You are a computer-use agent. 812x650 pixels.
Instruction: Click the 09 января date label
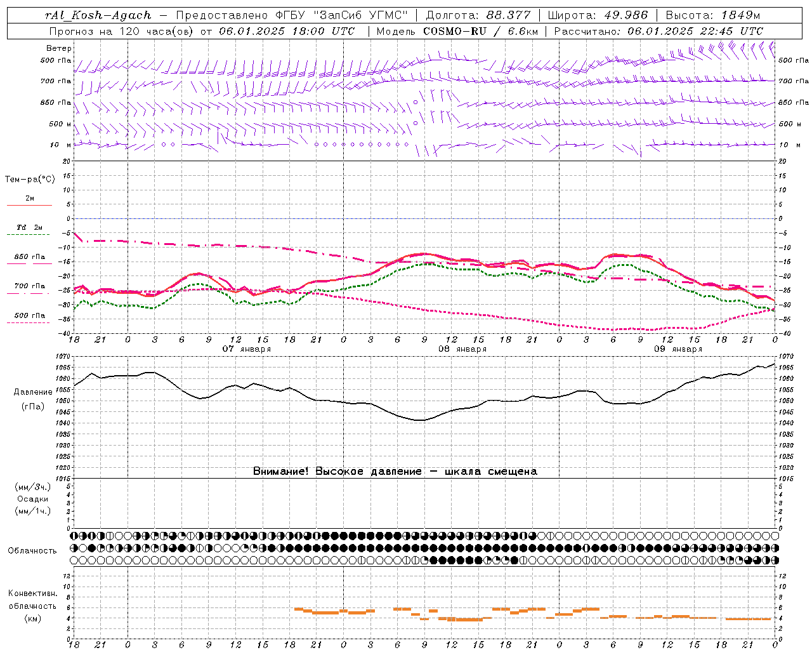tap(678, 348)
